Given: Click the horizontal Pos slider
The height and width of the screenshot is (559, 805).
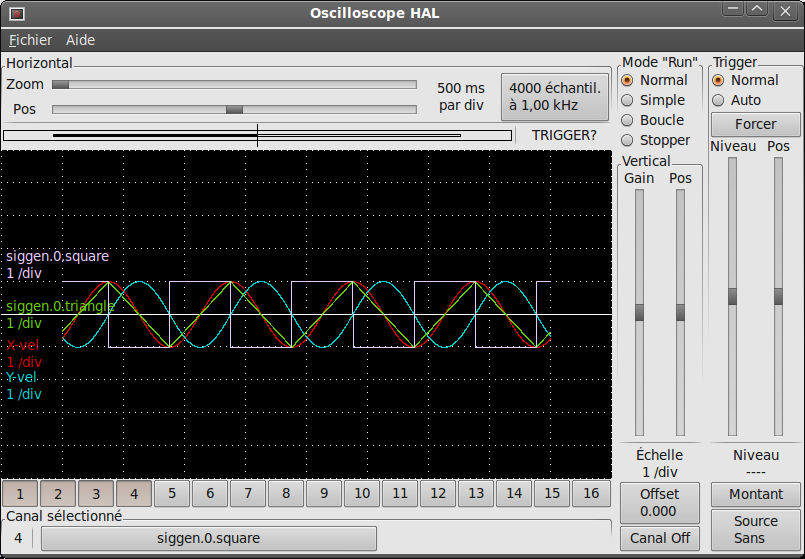Looking at the screenshot, I should (x=234, y=109).
